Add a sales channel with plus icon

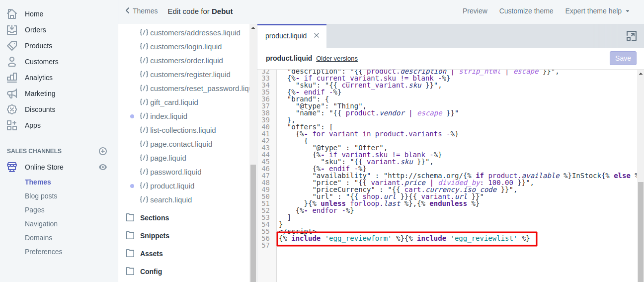point(103,151)
